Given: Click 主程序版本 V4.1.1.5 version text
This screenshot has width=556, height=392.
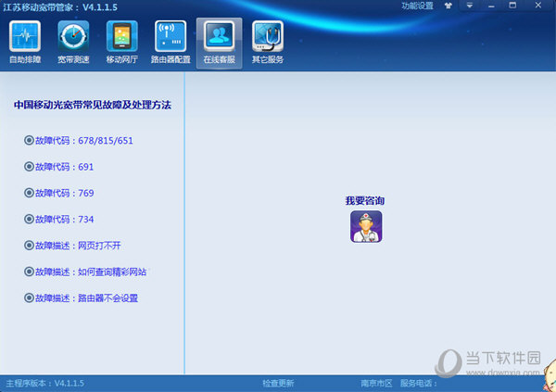Looking at the screenshot, I should (45, 383).
